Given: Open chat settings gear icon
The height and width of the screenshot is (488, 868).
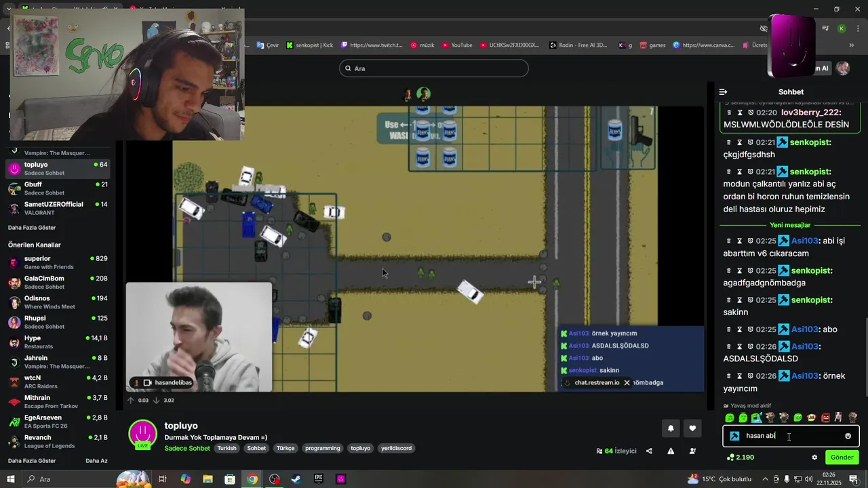Looking at the screenshot, I should coord(814,457).
